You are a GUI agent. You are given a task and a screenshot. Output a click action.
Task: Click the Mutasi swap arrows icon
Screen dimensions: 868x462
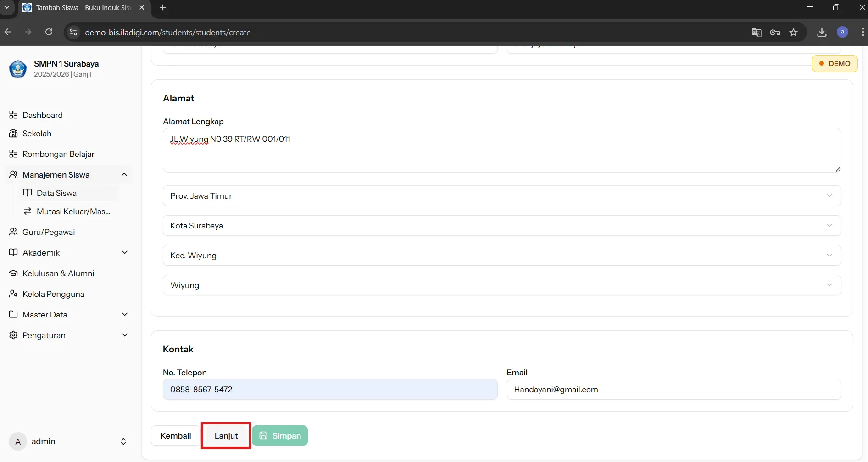coord(28,211)
